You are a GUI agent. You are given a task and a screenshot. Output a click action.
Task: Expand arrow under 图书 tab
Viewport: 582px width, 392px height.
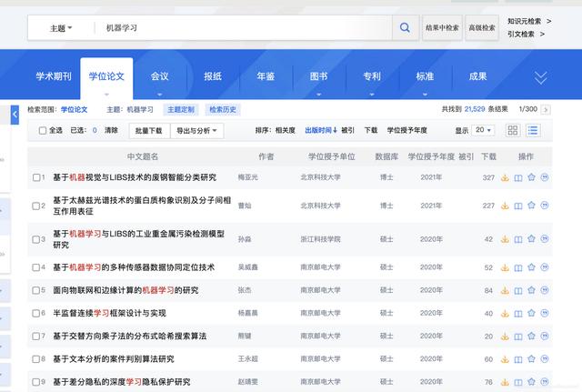pyautogui.click(x=319, y=95)
